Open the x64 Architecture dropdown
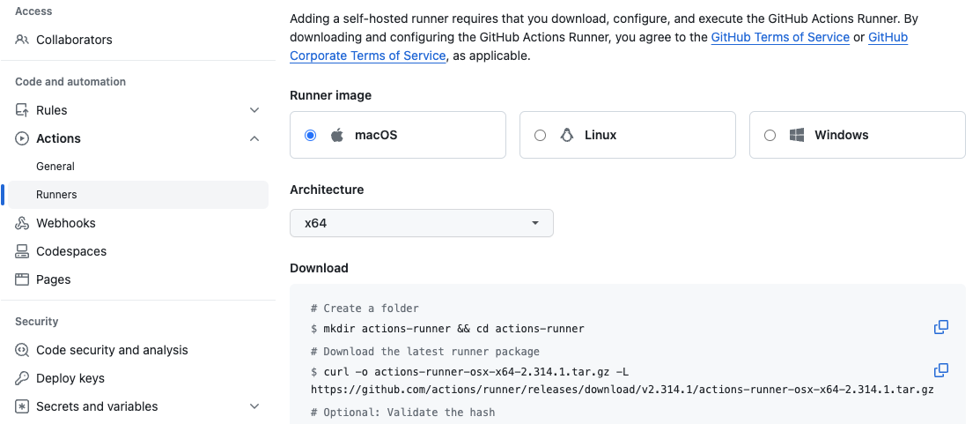 coord(422,223)
